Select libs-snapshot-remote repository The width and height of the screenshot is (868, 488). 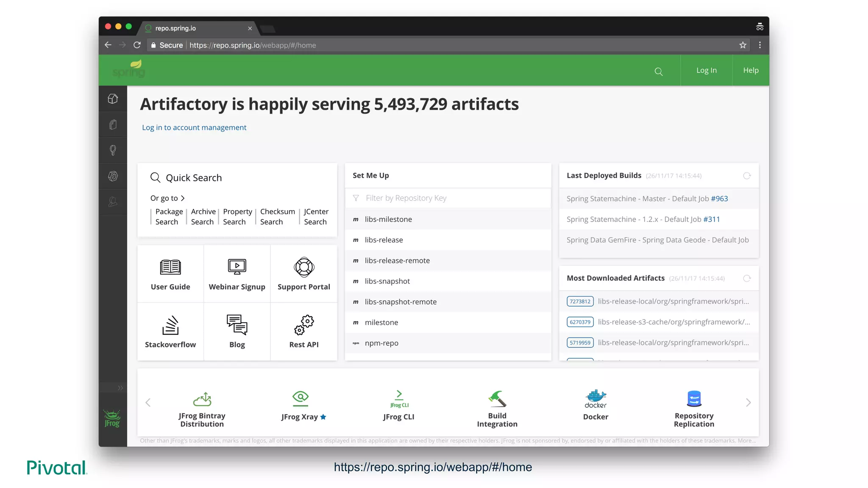(x=448, y=302)
